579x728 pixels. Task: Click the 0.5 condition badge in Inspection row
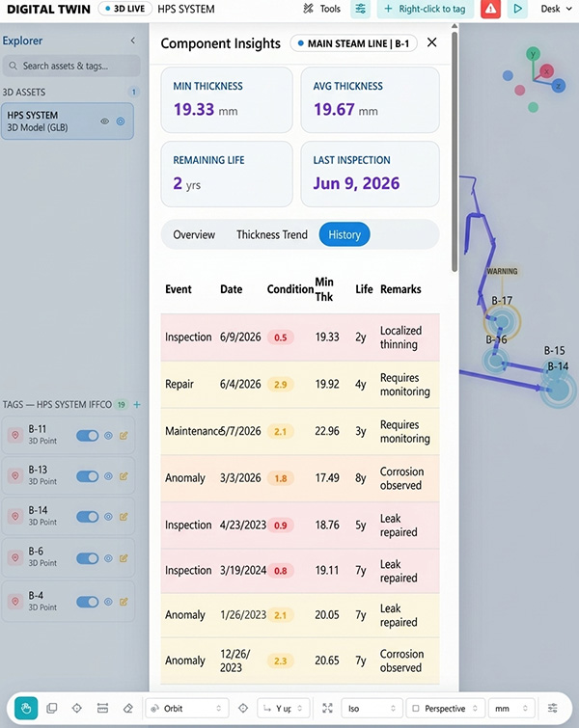pos(280,337)
